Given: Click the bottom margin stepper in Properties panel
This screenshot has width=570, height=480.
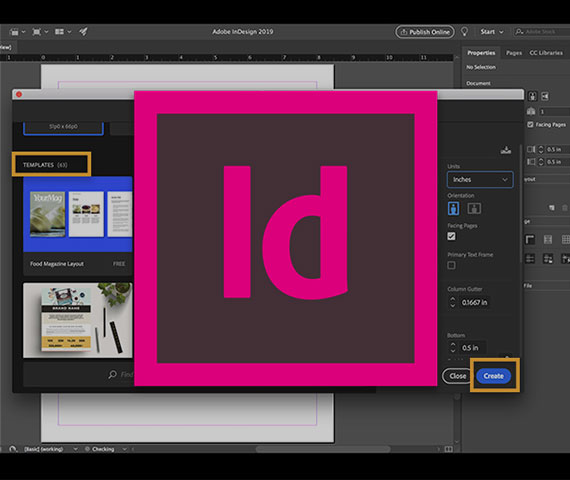Looking at the screenshot, I should (x=541, y=162).
